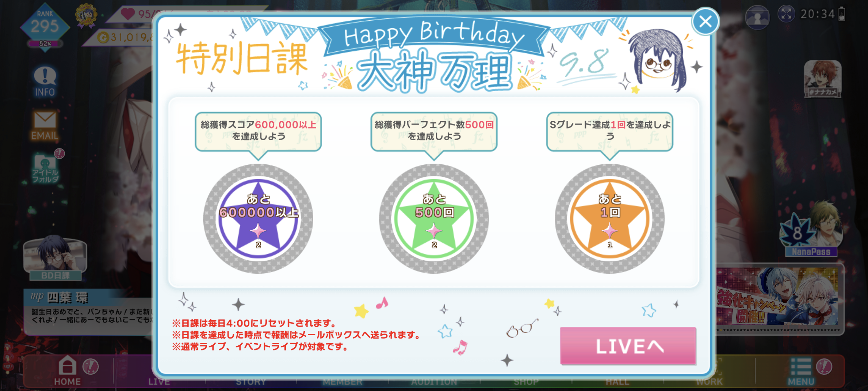868x391 pixels.
Task: Open the INFO notification icon
Action: click(x=45, y=82)
